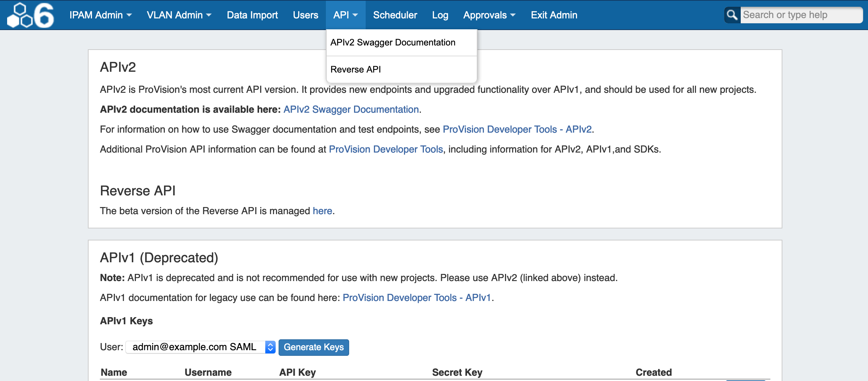This screenshot has height=381, width=868.
Task: Click the 6connect hexagon logo
Action: (31, 15)
